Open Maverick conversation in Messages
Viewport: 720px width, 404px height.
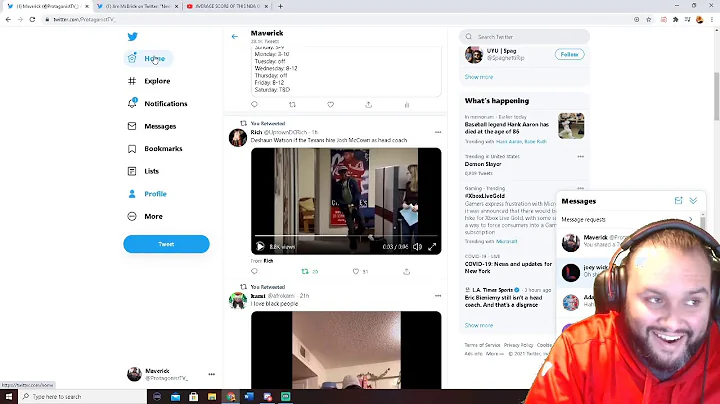click(595, 241)
